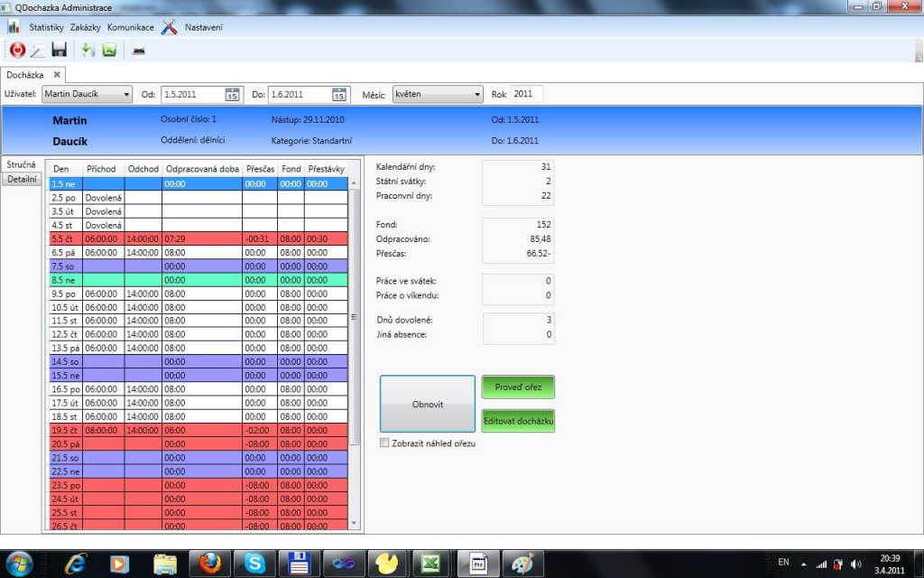Click the red power icon in toolbar

[17, 51]
